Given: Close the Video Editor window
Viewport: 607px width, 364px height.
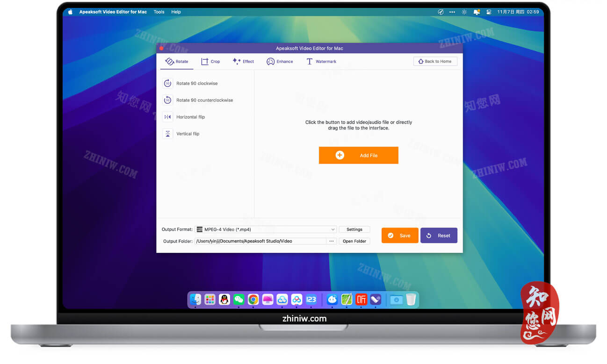Looking at the screenshot, I should [x=161, y=48].
